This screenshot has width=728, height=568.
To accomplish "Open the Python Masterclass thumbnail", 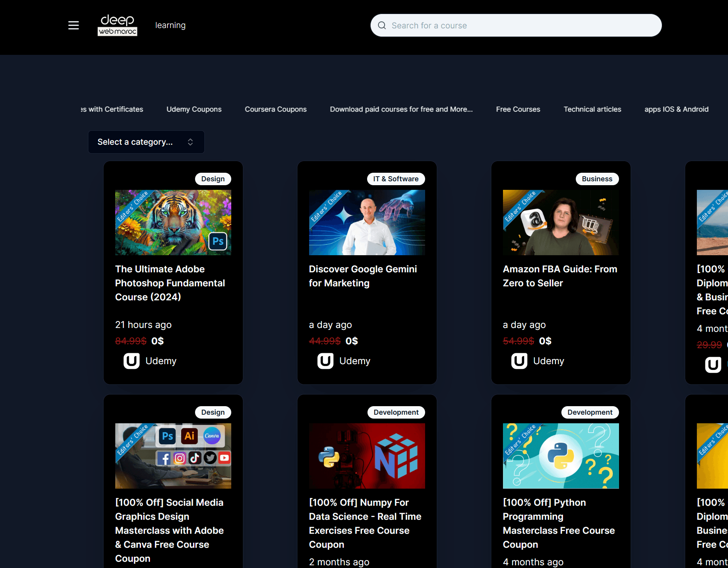I will click(561, 456).
